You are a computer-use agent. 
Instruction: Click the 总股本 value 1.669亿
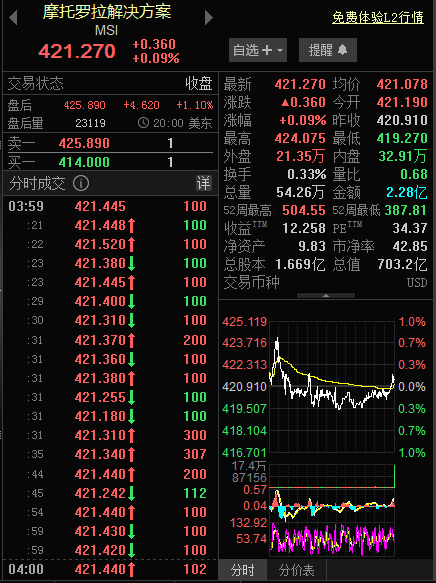coord(300,264)
